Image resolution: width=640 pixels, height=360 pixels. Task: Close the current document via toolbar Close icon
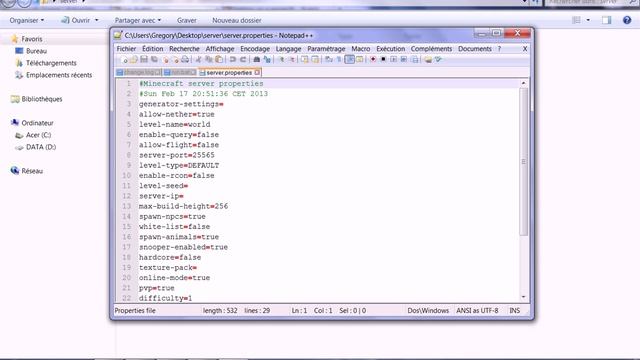[x=165, y=60]
